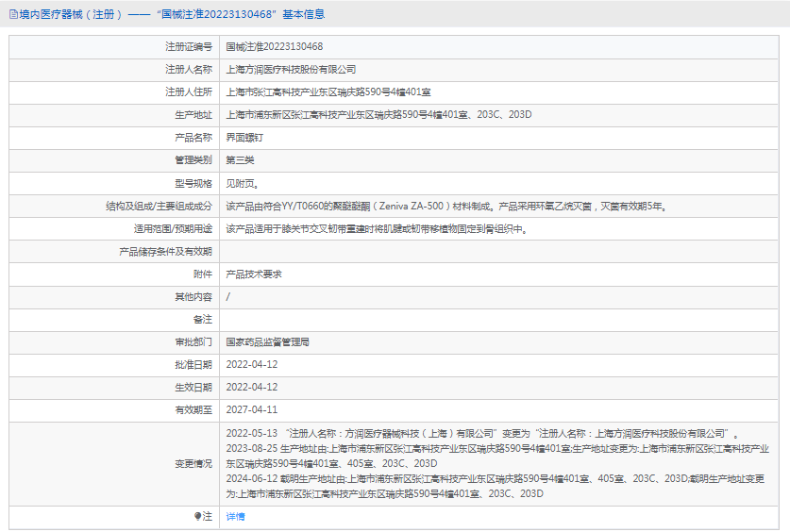Screen dimensions: 790x532
Task: Click the 产品储存条件及有效期 row label
Action: (x=166, y=252)
